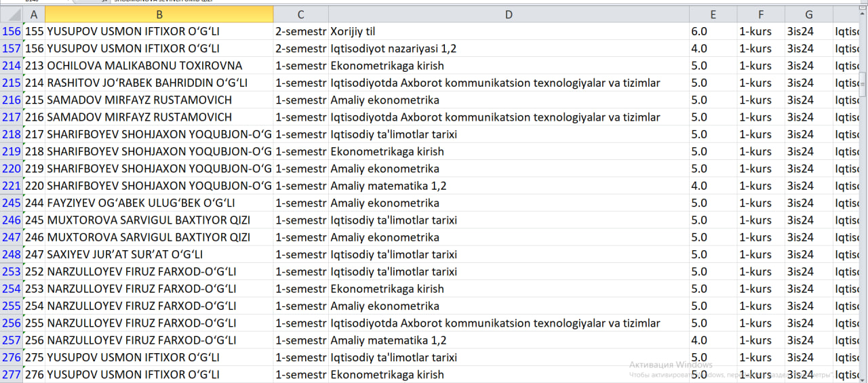Screen dimensions: 868x383
Task: Click the 4.0 grade in row 221
Action: pos(713,186)
